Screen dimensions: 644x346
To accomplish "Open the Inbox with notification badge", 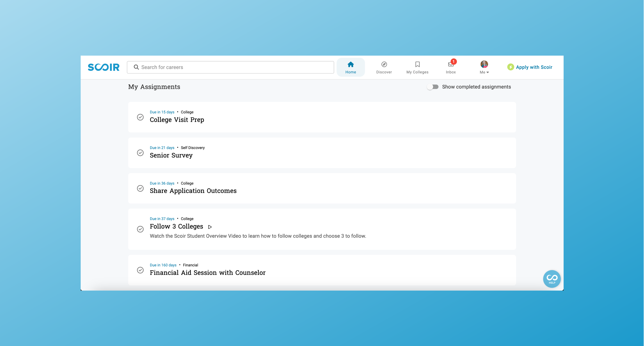I will pyautogui.click(x=451, y=65).
